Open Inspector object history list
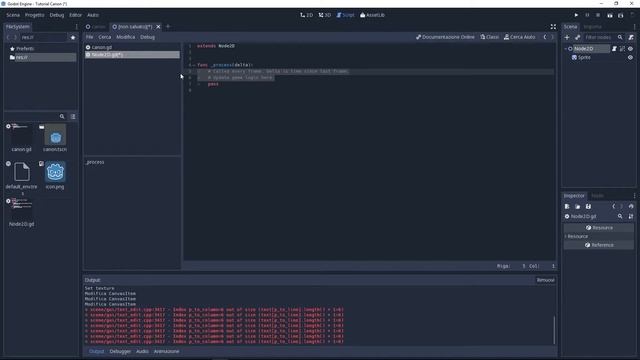640x360 pixels. [x=631, y=207]
